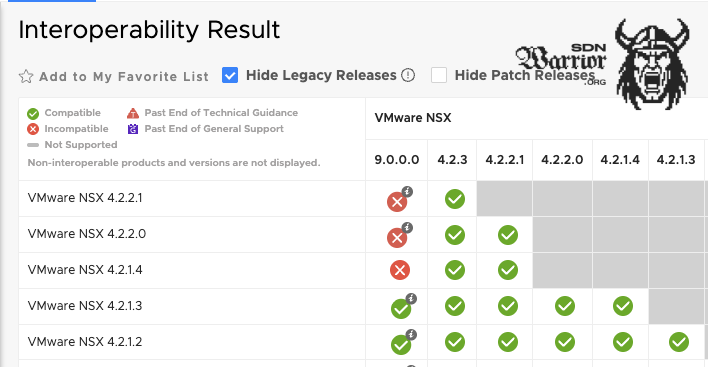Click the star icon beside Add to My Favorite List
This screenshot has height=367, width=708.
(x=26, y=76)
